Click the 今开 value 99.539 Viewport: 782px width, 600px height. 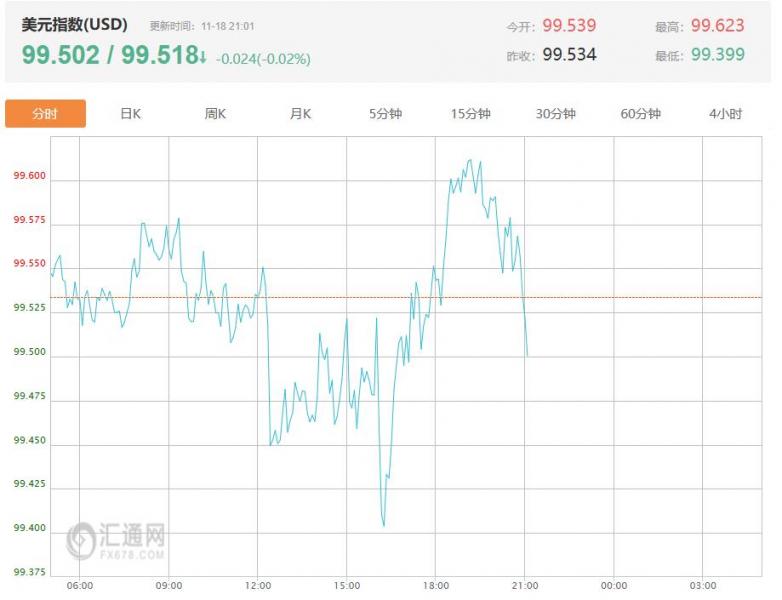point(569,25)
